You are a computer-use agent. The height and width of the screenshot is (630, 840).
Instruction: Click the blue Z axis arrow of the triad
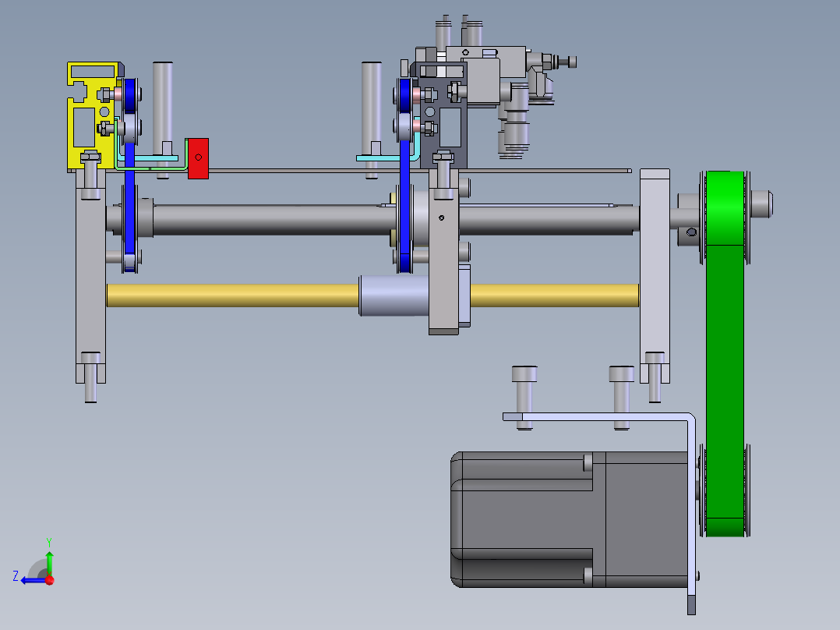click(32, 580)
